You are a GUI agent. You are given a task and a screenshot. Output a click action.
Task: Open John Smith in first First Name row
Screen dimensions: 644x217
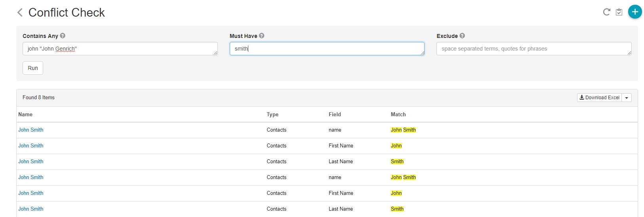(x=31, y=145)
